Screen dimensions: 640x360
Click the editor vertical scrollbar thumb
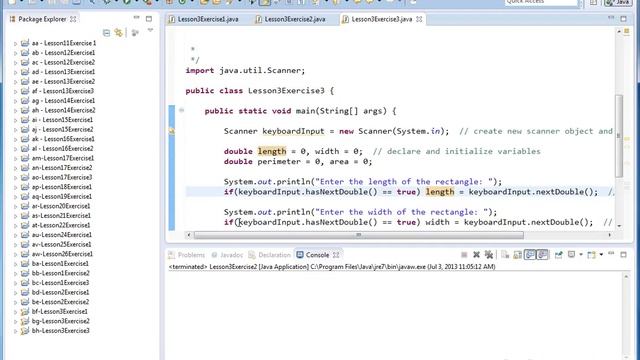tap(619, 136)
